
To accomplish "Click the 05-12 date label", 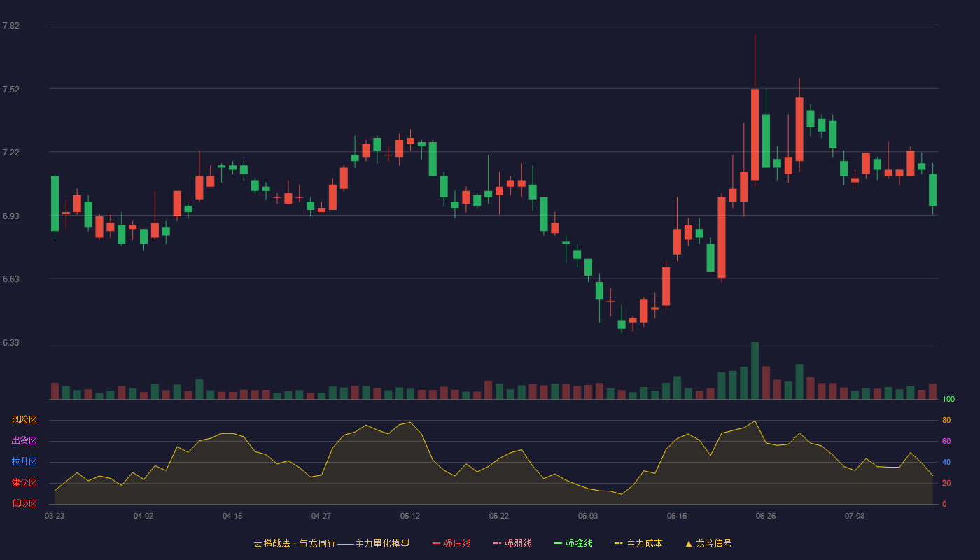I will 410,516.
